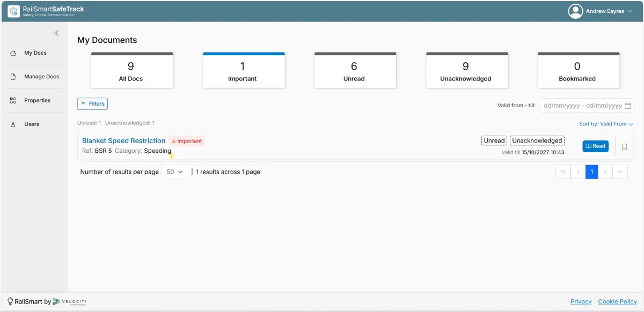Click the Users person icon in sidebar
This screenshot has width=644, height=312.
click(x=12, y=124)
